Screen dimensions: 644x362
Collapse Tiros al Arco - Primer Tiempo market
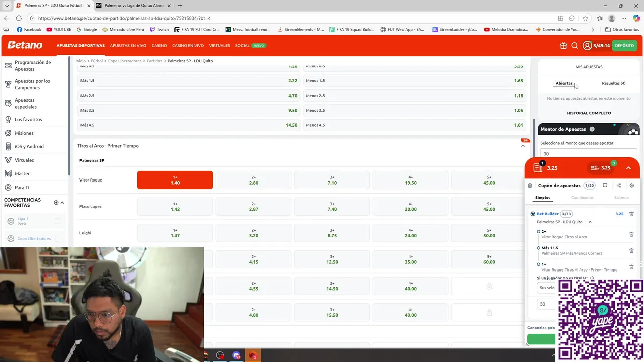pos(523,146)
